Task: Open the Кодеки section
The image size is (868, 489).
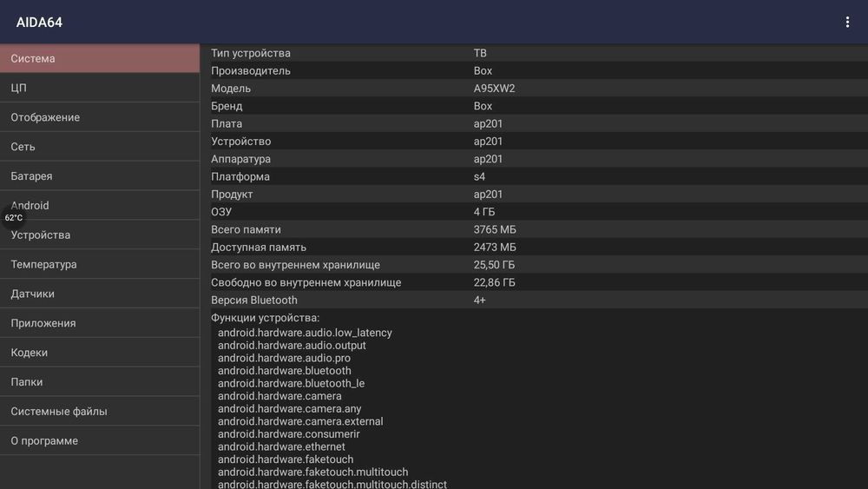Action: coord(100,352)
